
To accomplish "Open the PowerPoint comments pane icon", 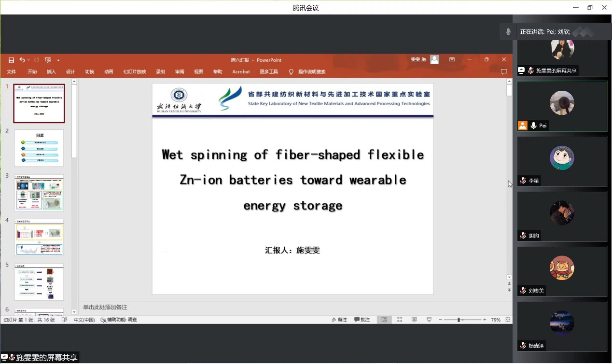I will (x=504, y=72).
